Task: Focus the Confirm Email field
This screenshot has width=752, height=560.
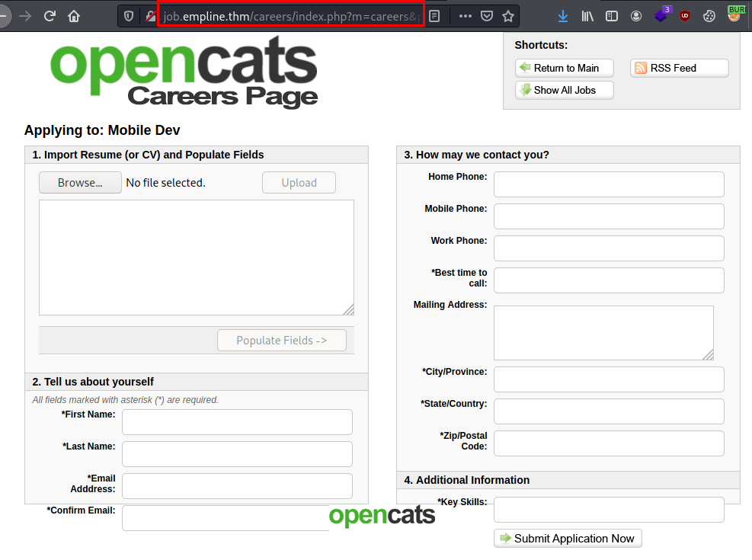Action: tap(226, 518)
